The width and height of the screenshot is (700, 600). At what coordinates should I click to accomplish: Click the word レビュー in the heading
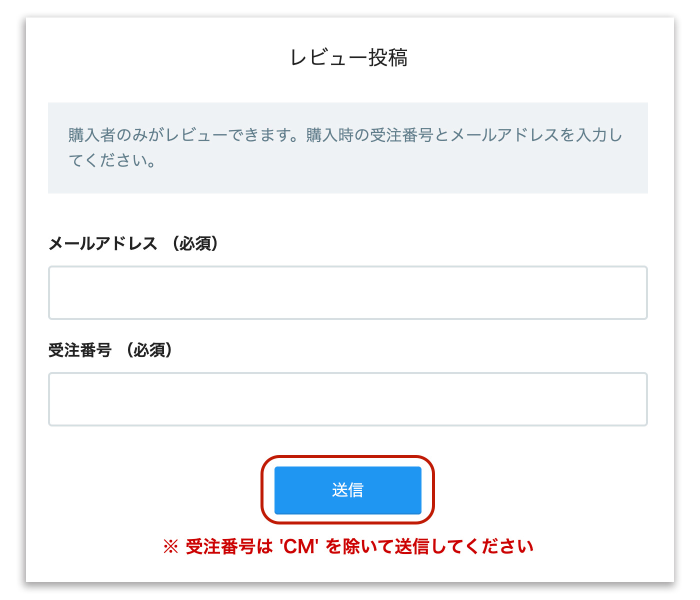[x=328, y=58]
